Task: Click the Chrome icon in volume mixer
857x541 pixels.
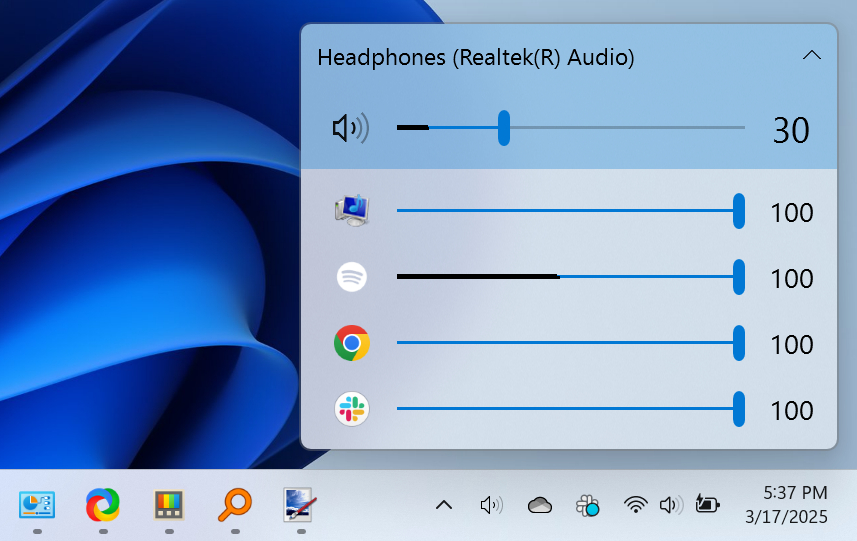Action: pos(352,343)
